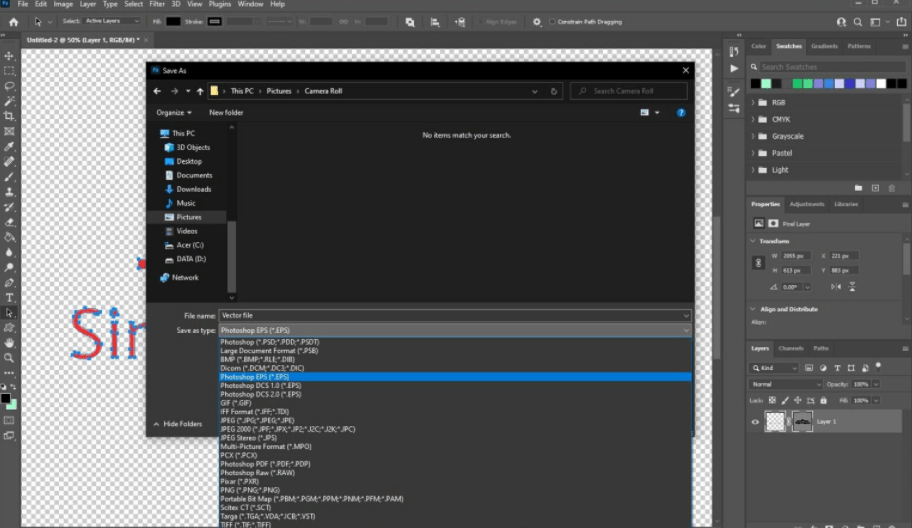Hide Layer 1 using the eye icon
The width and height of the screenshot is (912, 528).
click(x=755, y=422)
